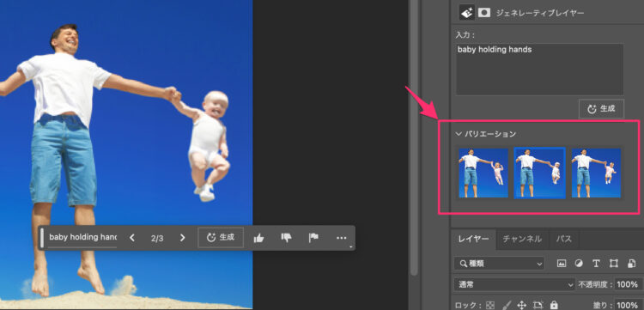
Task: Open the three-dot more options menu
Action: (x=341, y=238)
